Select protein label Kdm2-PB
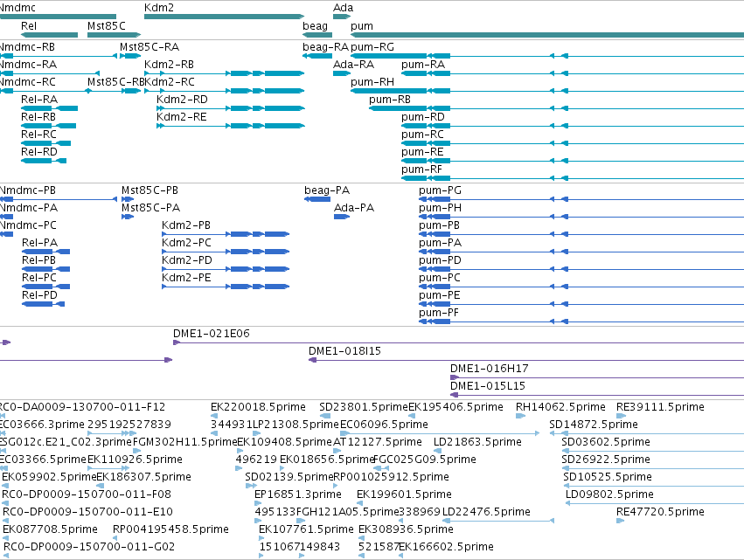744x560 pixels. click(x=186, y=225)
